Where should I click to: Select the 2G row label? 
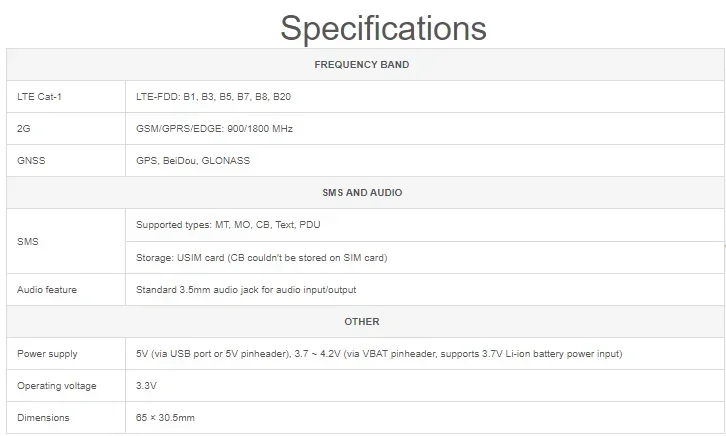(x=24, y=129)
